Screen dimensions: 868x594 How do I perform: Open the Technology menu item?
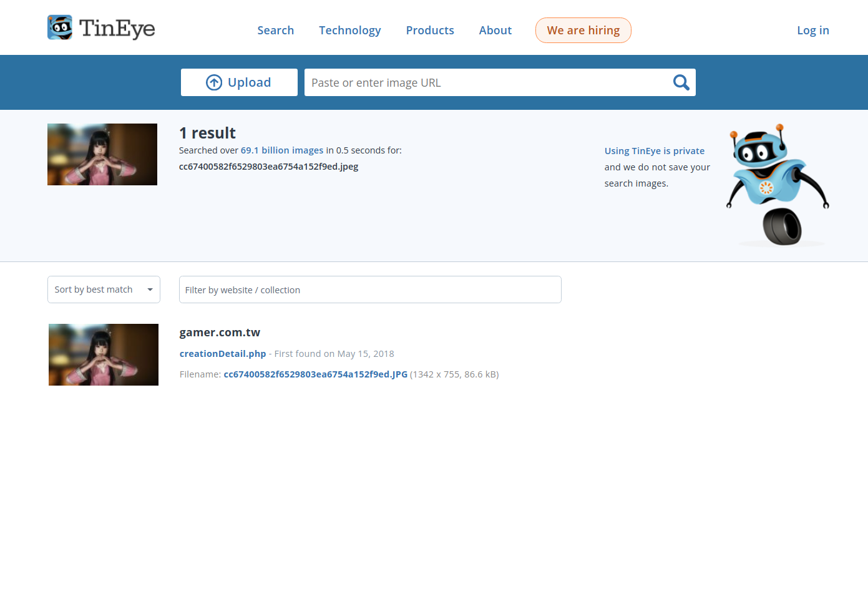(x=349, y=30)
